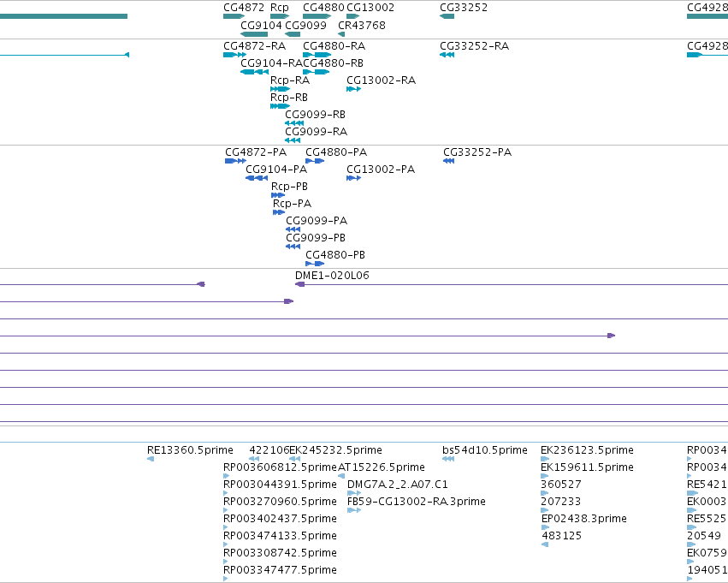Select the CG9099-RA transcript label
Viewport: 728px width, 583px height.
(x=317, y=132)
